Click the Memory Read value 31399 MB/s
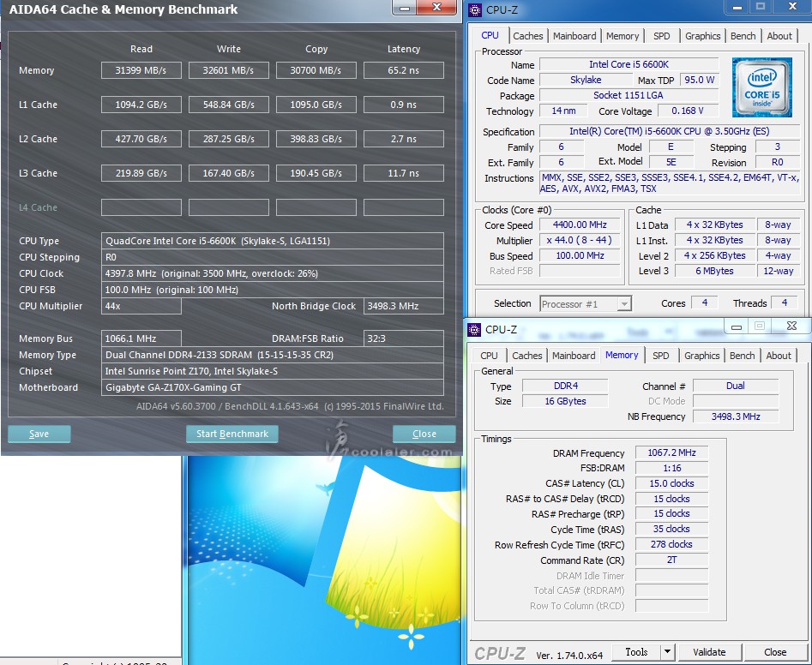Viewport: 812px width, 665px height. click(141, 70)
